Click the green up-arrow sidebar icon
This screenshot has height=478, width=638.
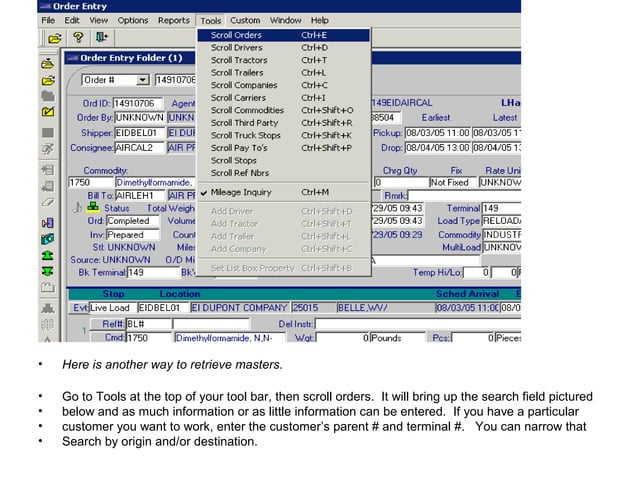click(x=48, y=255)
